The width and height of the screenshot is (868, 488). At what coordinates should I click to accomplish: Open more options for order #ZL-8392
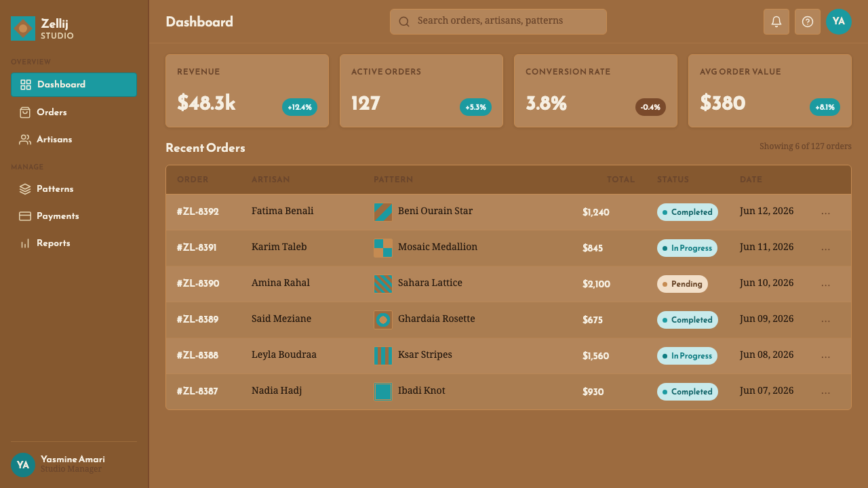[825, 213]
